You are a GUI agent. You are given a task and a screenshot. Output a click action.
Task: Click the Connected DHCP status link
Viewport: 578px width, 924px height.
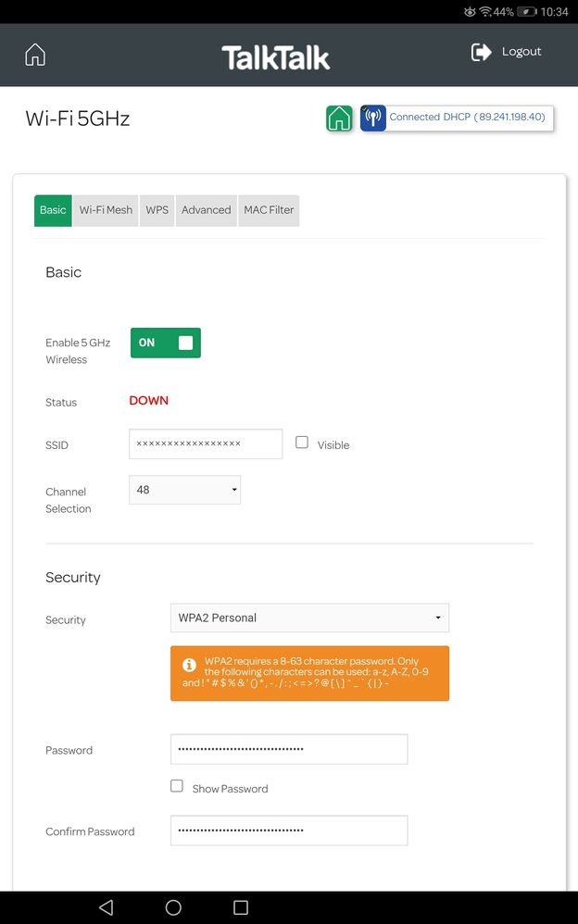tap(467, 118)
